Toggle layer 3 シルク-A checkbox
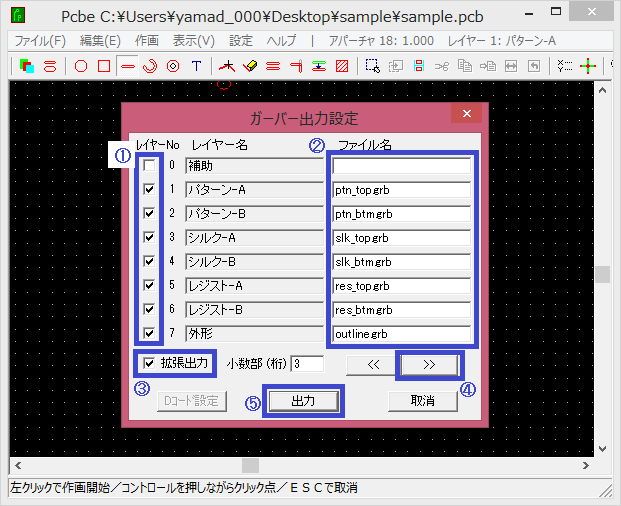The image size is (621, 506). 149,237
